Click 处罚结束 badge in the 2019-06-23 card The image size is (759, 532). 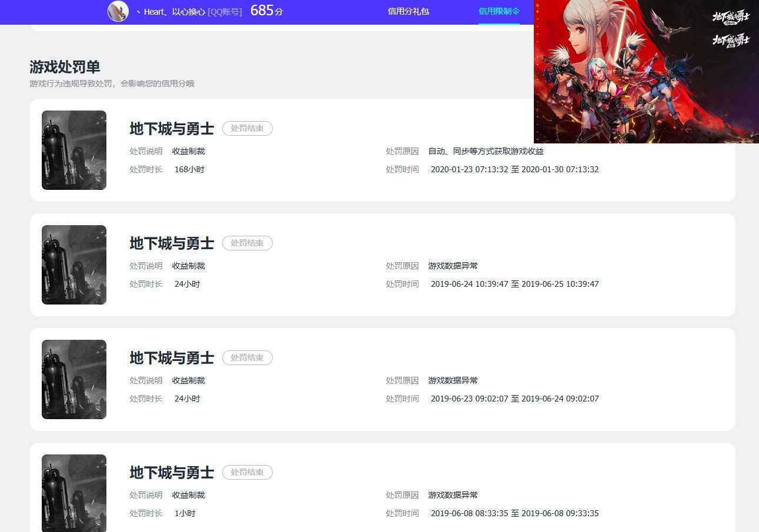(248, 357)
